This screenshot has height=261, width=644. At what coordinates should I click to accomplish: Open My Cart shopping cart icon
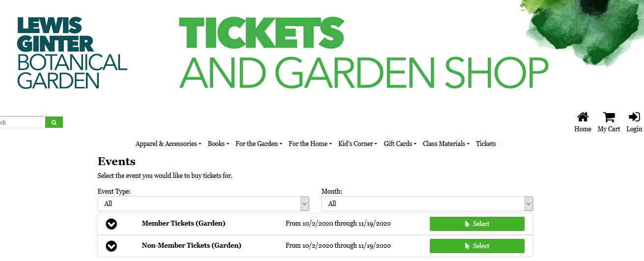point(609,117)
